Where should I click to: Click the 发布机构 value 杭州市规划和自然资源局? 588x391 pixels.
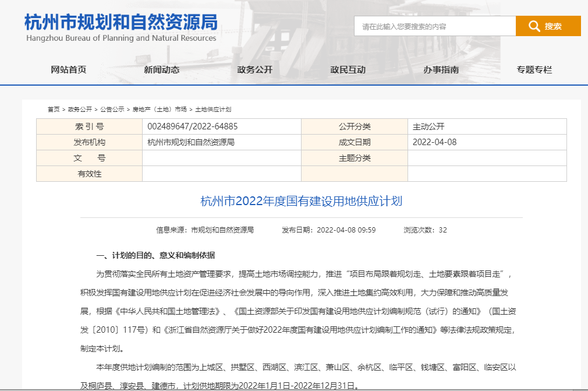pyautogui.click(x=191, y=142)
